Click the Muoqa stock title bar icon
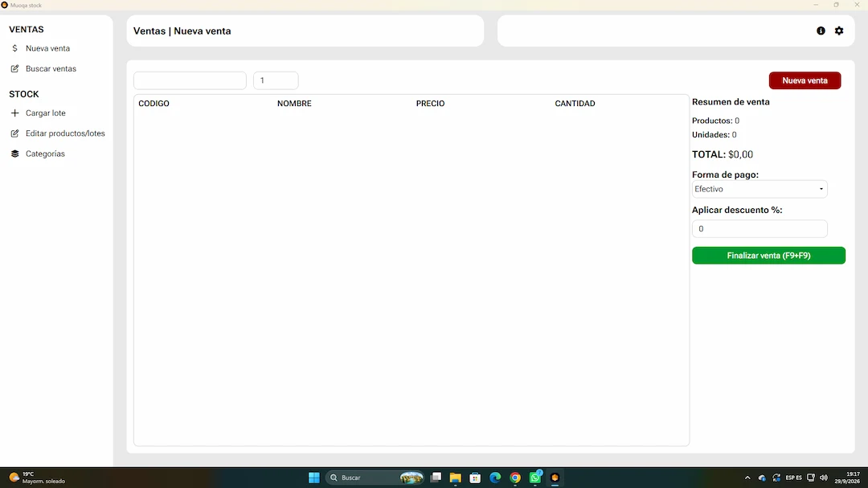 click(x=5, y=5)
